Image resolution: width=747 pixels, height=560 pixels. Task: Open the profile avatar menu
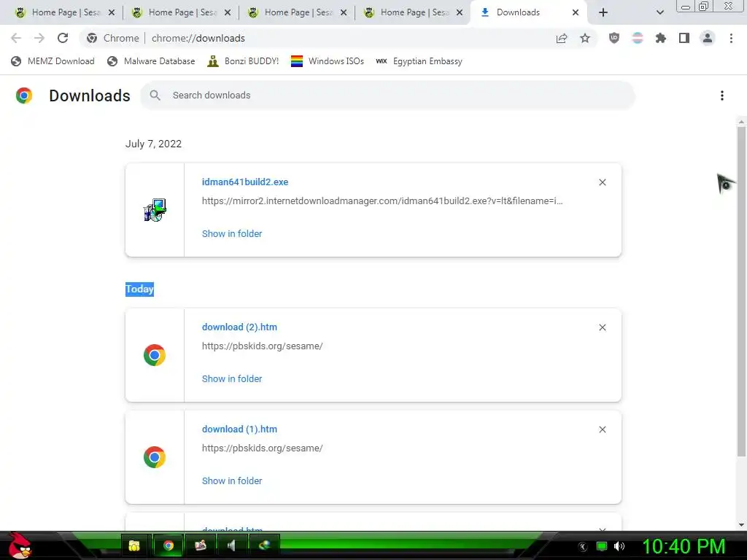tap(708, 38)
